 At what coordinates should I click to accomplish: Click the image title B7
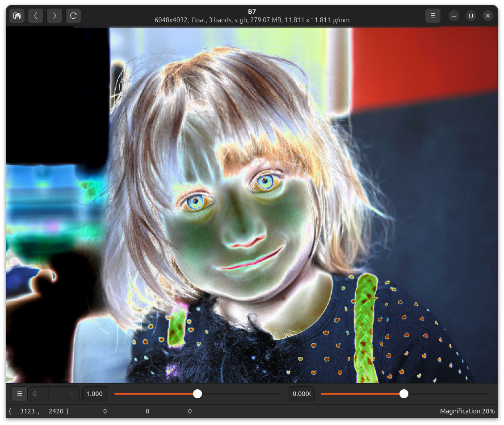(252, 12)
